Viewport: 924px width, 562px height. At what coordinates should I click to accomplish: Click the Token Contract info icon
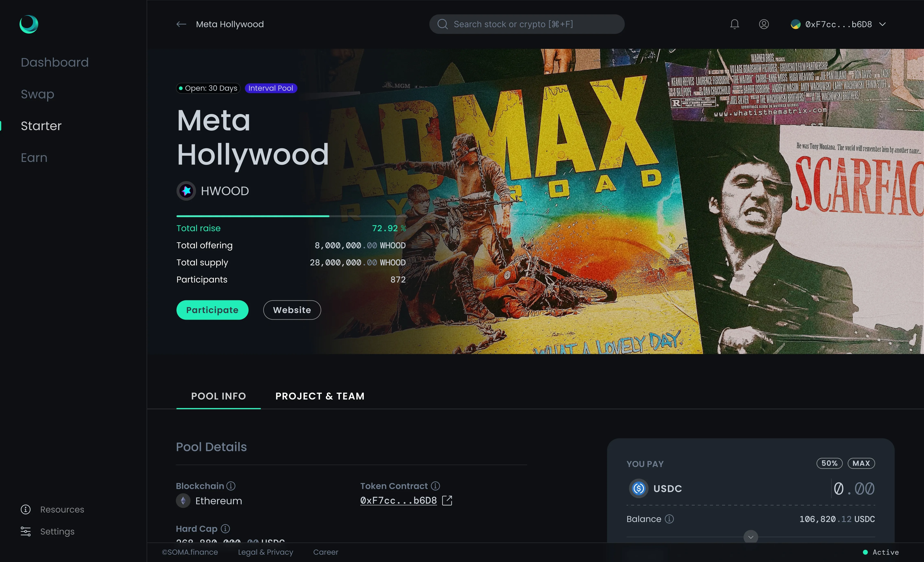pyautogui.click(x=435, y=486)
